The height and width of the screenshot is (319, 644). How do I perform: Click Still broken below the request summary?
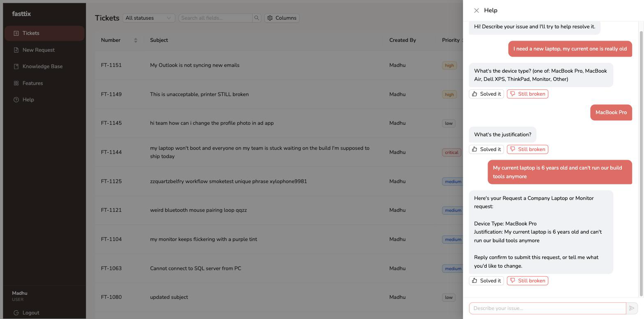(x=527, y=281)
